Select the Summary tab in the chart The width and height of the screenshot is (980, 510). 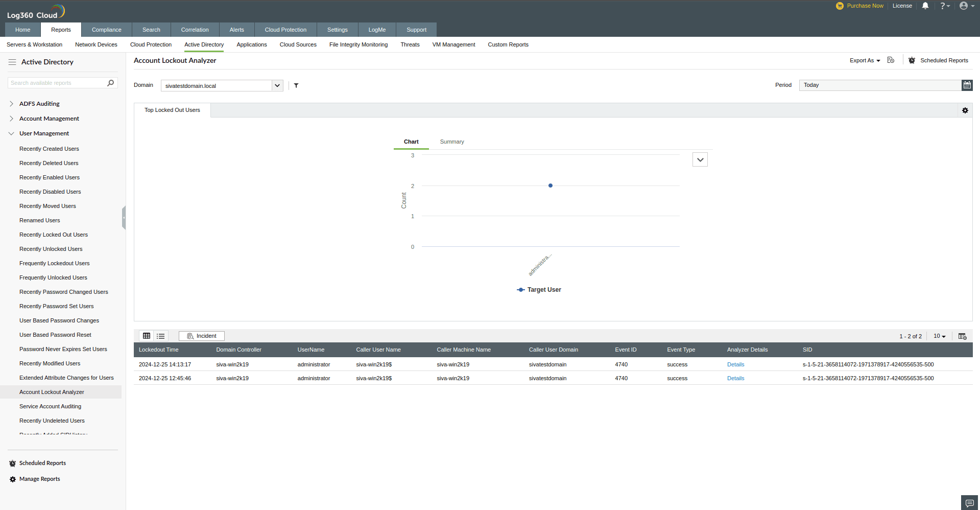[452, 142]
